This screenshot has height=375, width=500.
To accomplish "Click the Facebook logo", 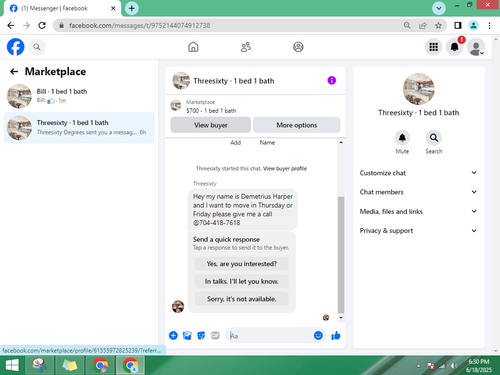I will (x=15, y=47).
